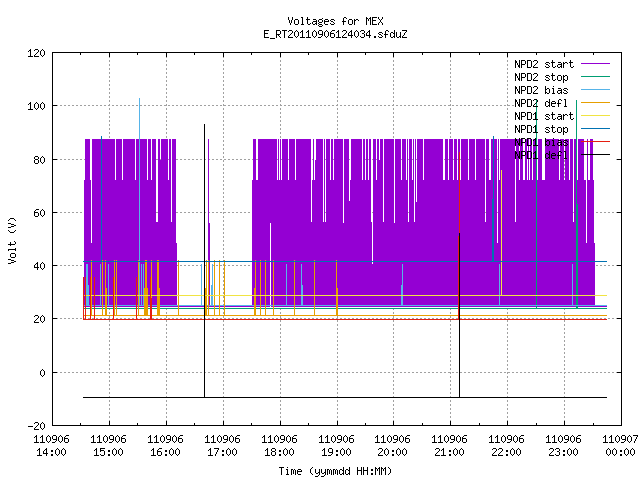This screenshot has height=480, width=640.
Task: Click the y-axis tick value 100
Action: tap(36, 106)
